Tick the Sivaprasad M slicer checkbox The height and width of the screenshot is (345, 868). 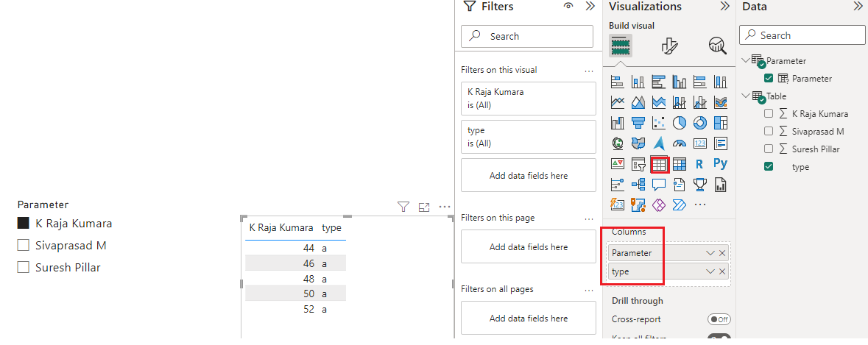(x=24, y=245)
